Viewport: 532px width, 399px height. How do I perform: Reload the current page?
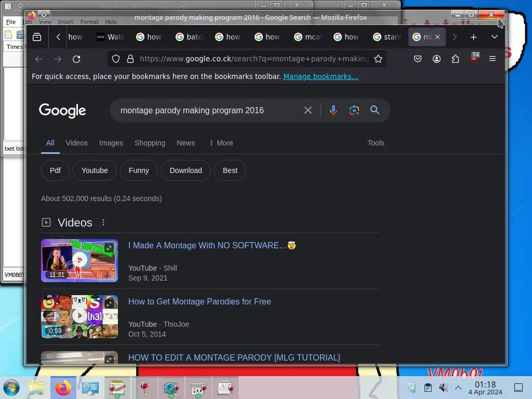(x=76, y=59)
